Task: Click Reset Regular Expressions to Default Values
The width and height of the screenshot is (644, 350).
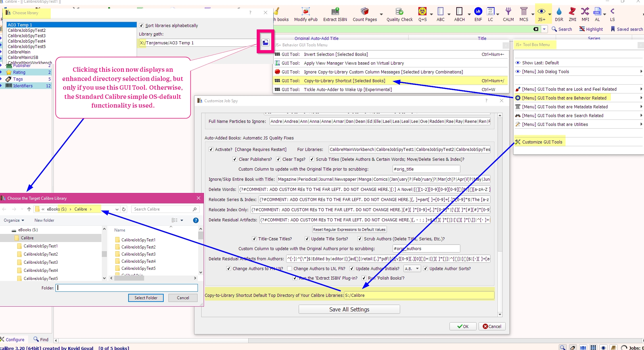Action: (x=349, y=229)
